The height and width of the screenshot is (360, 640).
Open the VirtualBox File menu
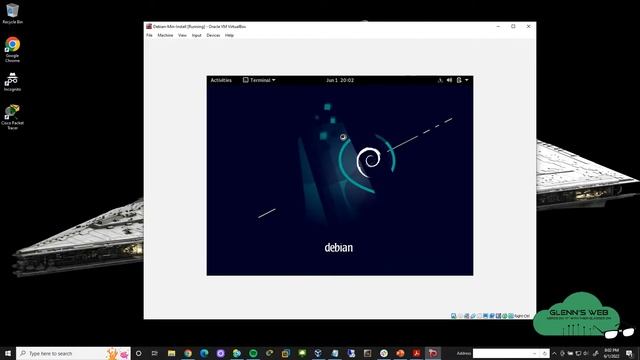pos(149,36)
